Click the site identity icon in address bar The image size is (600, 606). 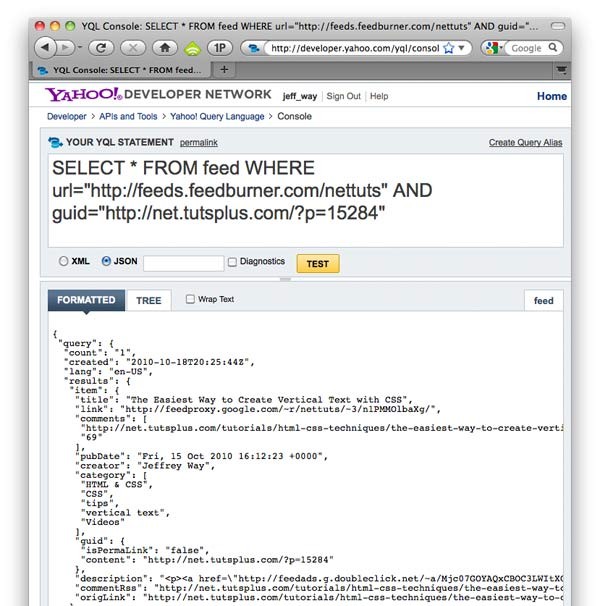[x=253, y=48]
